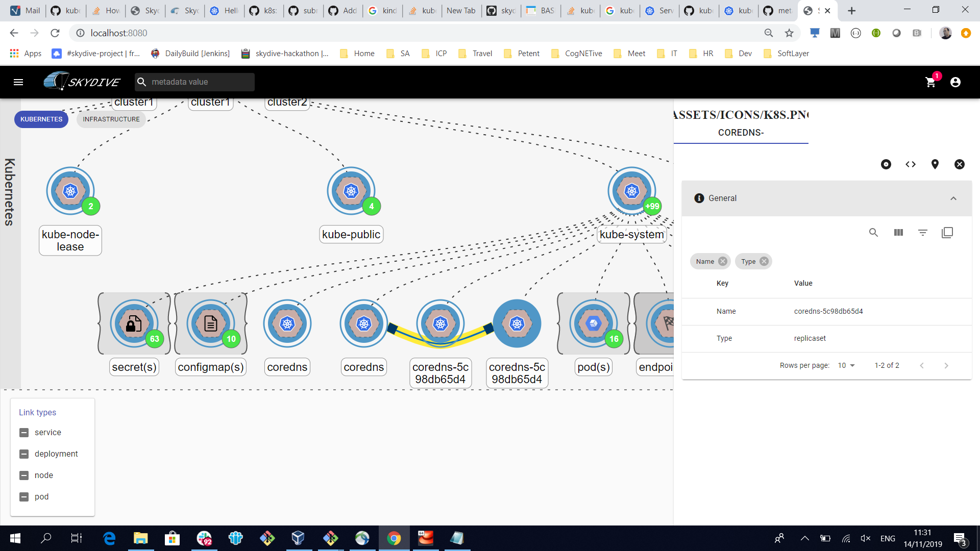980x551 pixels.
Task: Switch to the Infrastructure tab
Action: click(111, 119)
